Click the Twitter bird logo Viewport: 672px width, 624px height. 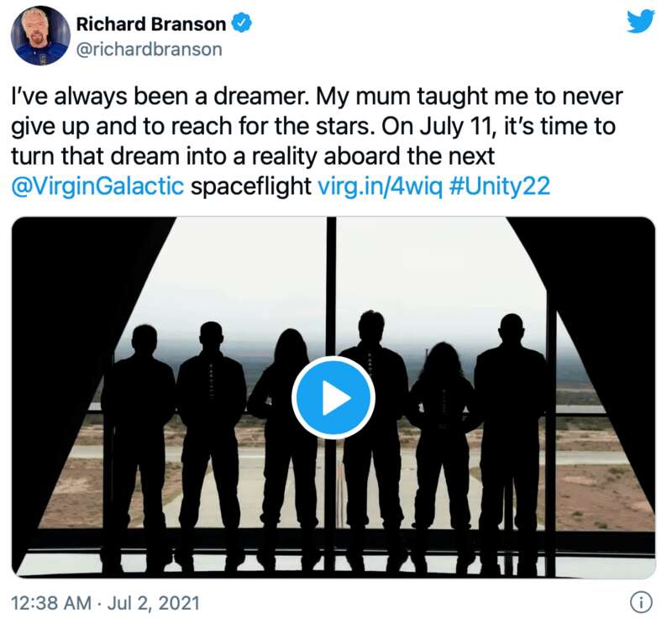(641, 22)
